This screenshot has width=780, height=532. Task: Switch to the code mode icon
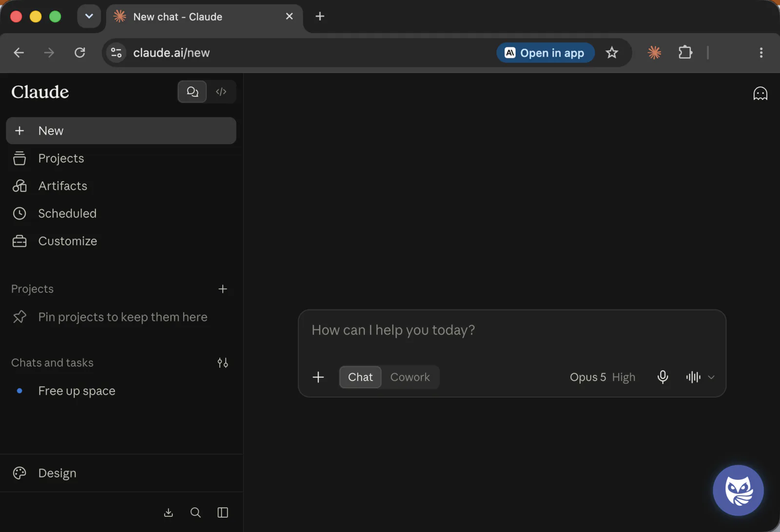tap(221, 92)
